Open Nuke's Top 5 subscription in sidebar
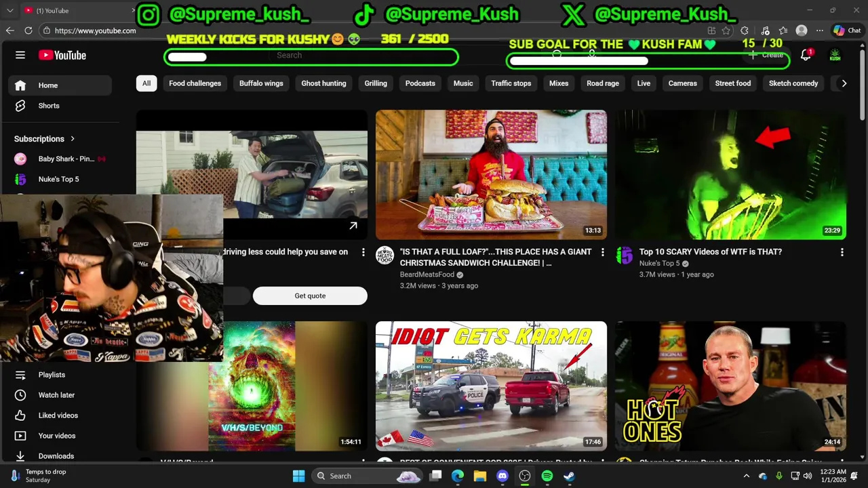 pyautogui.click(x=60, y=179)
